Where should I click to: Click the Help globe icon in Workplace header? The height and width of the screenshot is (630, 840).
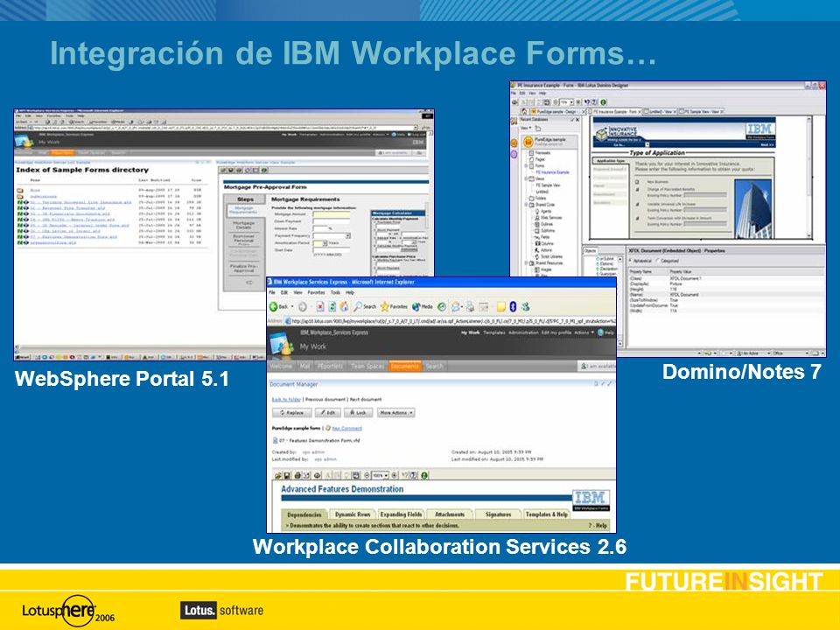[600, 332]
